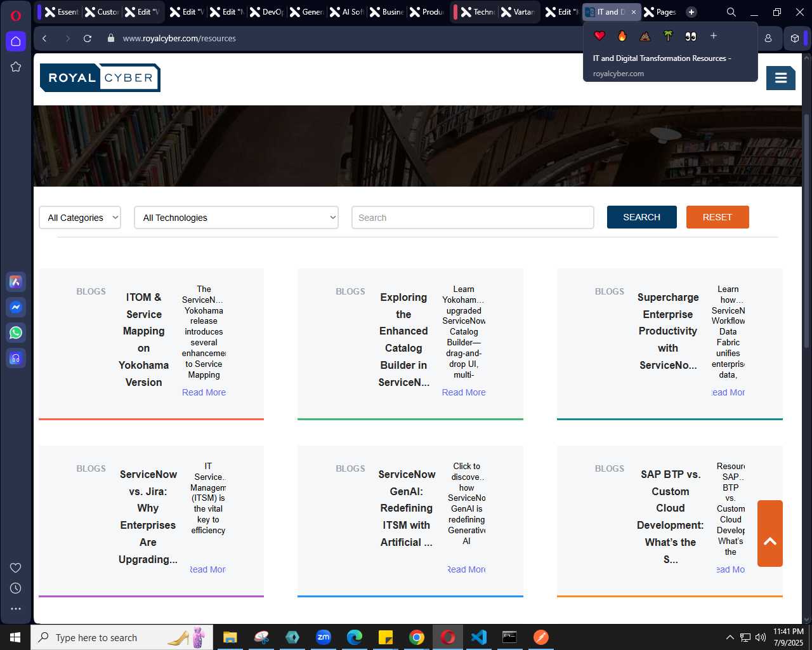This screenshot has height=650, width=812.
Task: Switch to the DevOp tab
Action: pos(267,12)
